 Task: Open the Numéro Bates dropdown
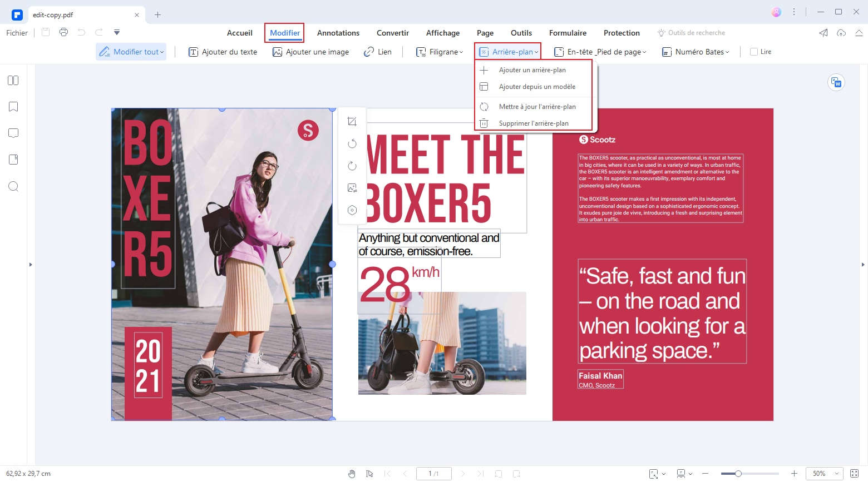pyautogui.click(x=696, y=52)
